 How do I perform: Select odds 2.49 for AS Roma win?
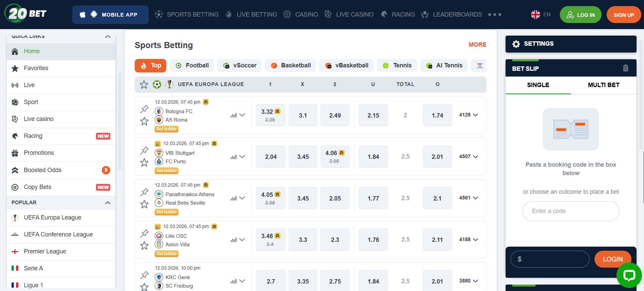click(335, 116)
